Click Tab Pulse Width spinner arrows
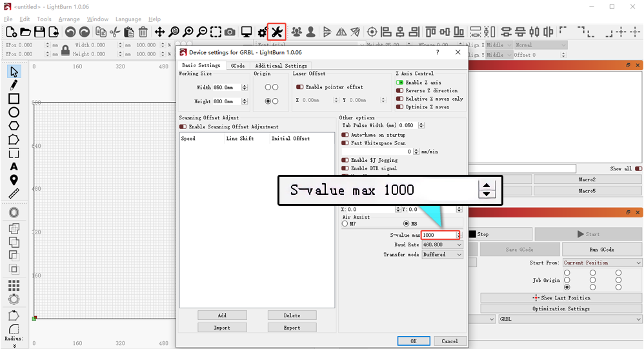The image size is (644, 349). point(421,125)
